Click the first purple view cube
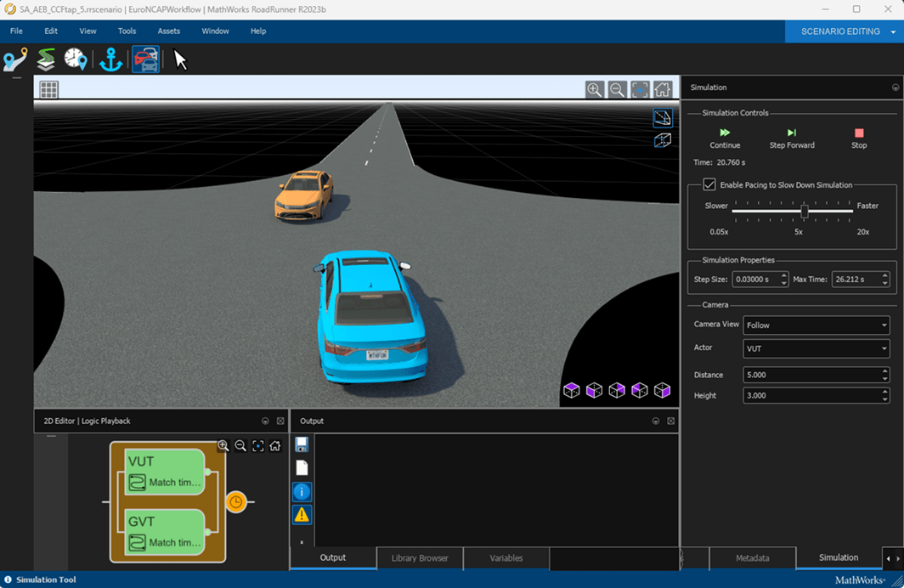 571,390
